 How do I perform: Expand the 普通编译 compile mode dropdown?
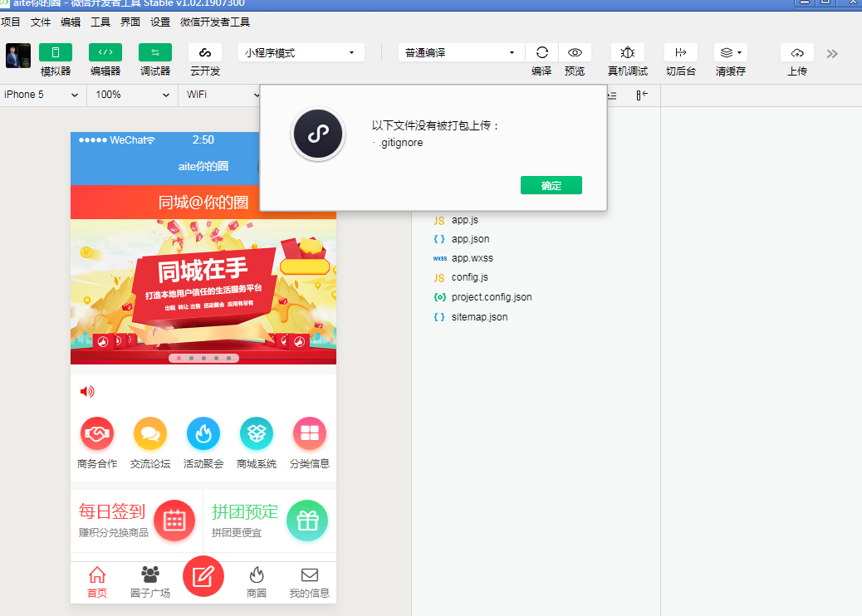click(x=461, y=52)
